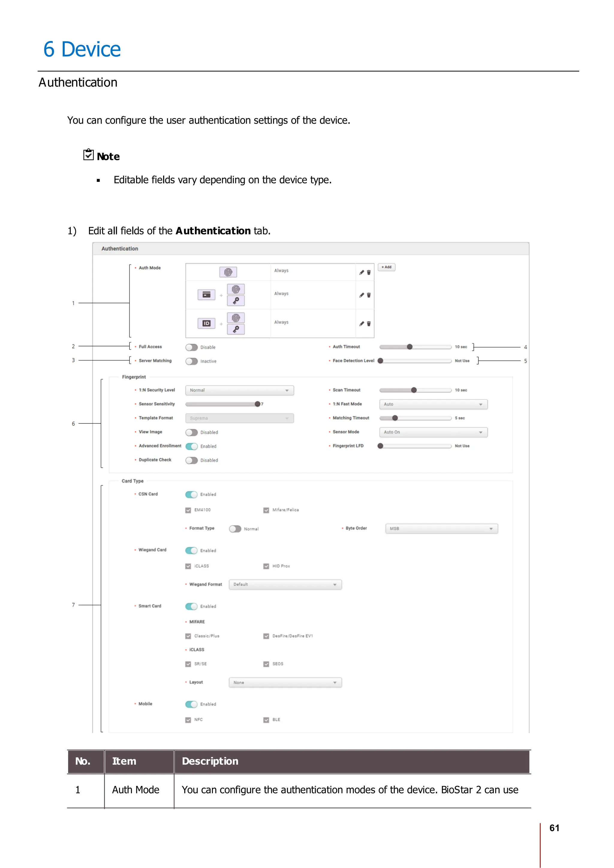Edit the ID-based auth mode row
Image resolution: width=614 pixels, height=868 pixels.
click(362, 323)
